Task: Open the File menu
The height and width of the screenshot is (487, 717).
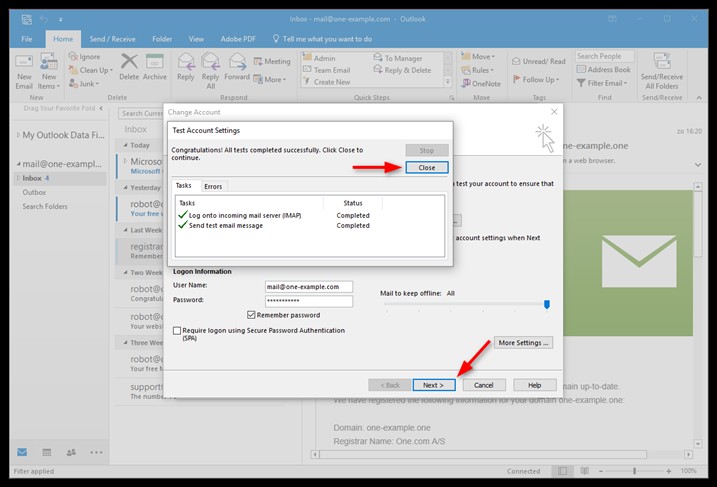Action: [27, 39]
